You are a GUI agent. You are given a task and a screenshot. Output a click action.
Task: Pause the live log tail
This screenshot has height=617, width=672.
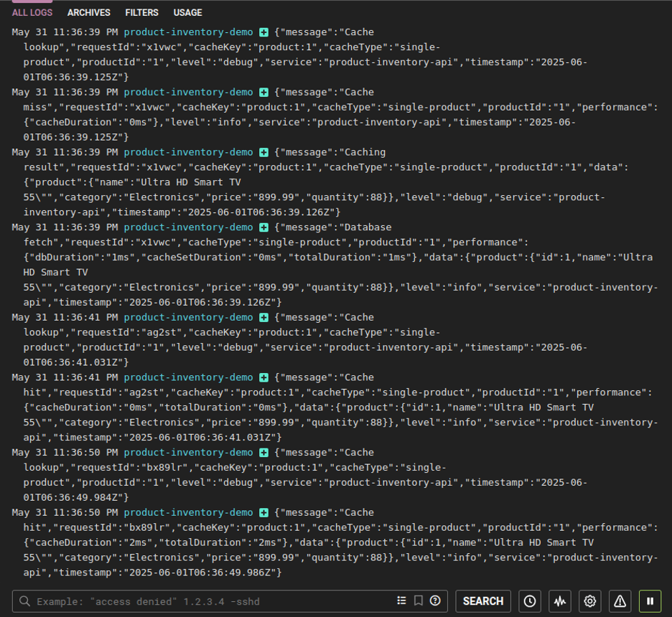(650, 601)
